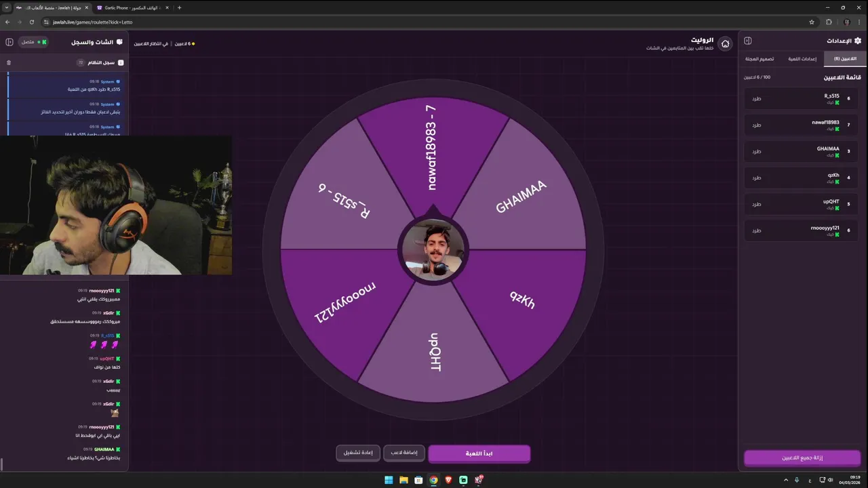Select R_s515 name in the players list
Viewport: 868px width, 488px height.
831,96
